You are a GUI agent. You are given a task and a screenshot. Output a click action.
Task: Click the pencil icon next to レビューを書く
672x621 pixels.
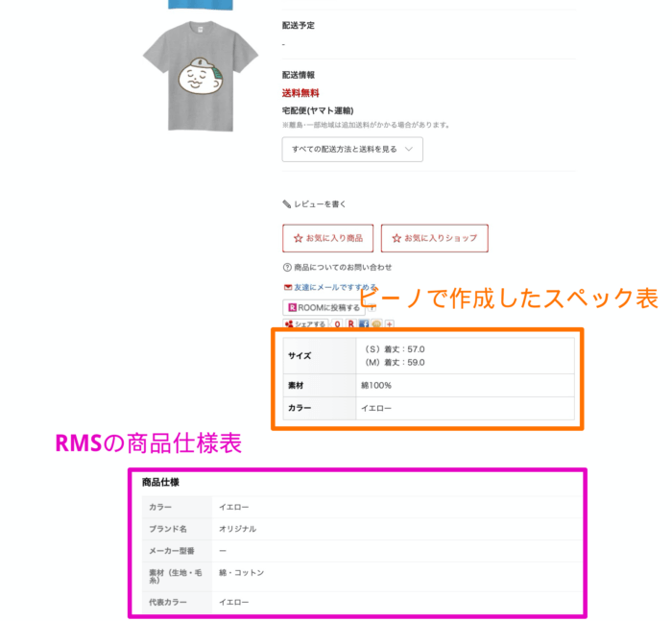[286, 204]
